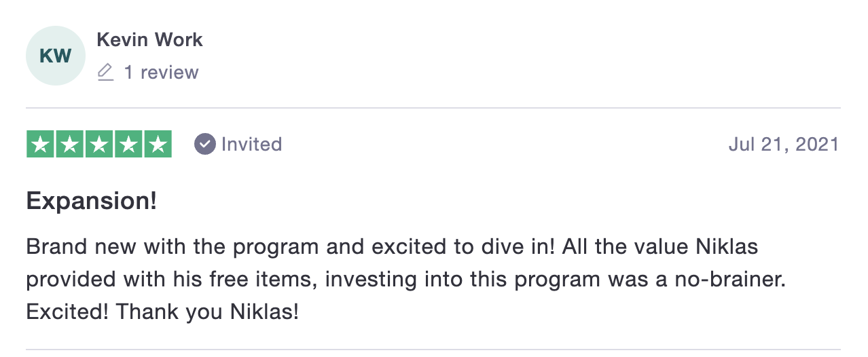This screenshot has height=357, width=868.
Task: Click the divider line beneath the review text
Action: [x=433, y=350]
